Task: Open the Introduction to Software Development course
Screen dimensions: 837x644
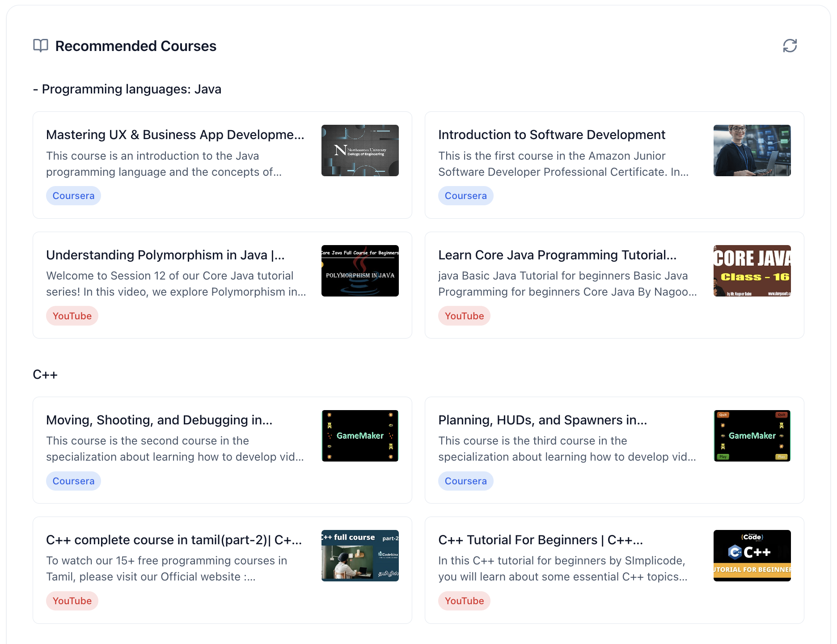Action: tap(552, 135)
